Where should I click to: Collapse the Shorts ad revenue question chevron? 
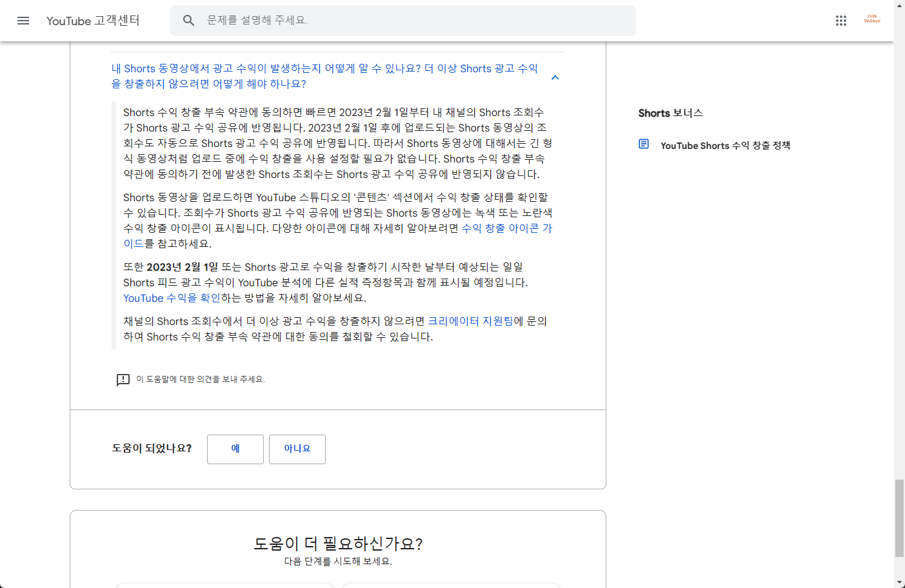pos(555,77)
